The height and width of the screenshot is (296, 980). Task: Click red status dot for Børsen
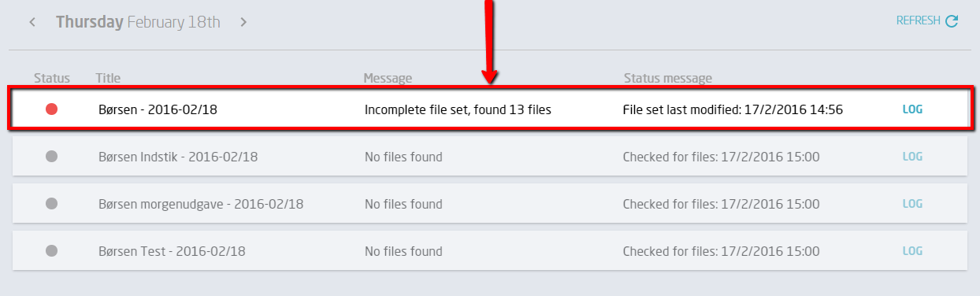[52, 109]
